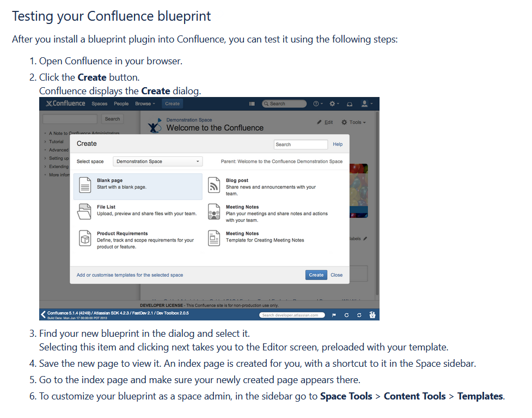This screenshot has width=532, height=418.
Task: Click the refresh arrows icon in developer toolbar
Action: [359, 316]
